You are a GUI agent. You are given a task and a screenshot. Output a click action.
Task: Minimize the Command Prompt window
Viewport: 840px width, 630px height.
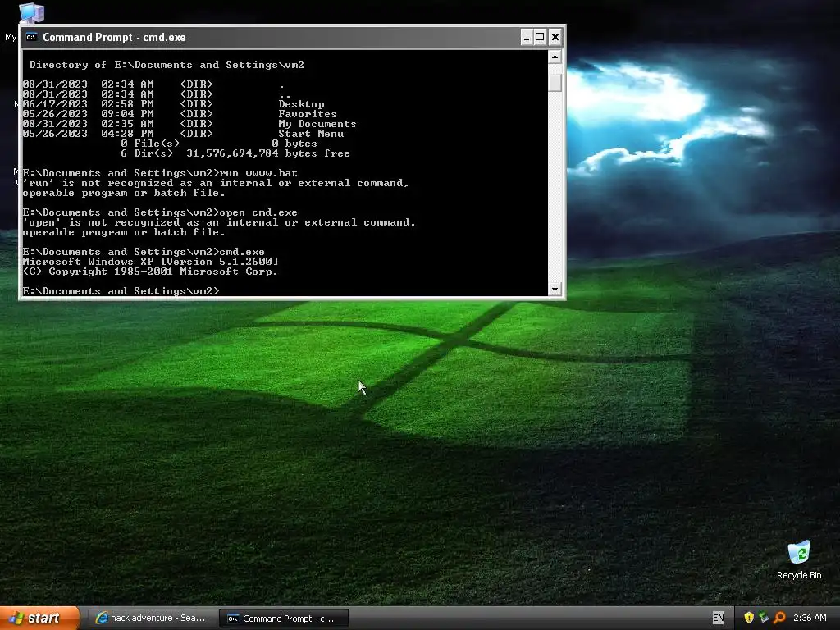click(527, 37)
